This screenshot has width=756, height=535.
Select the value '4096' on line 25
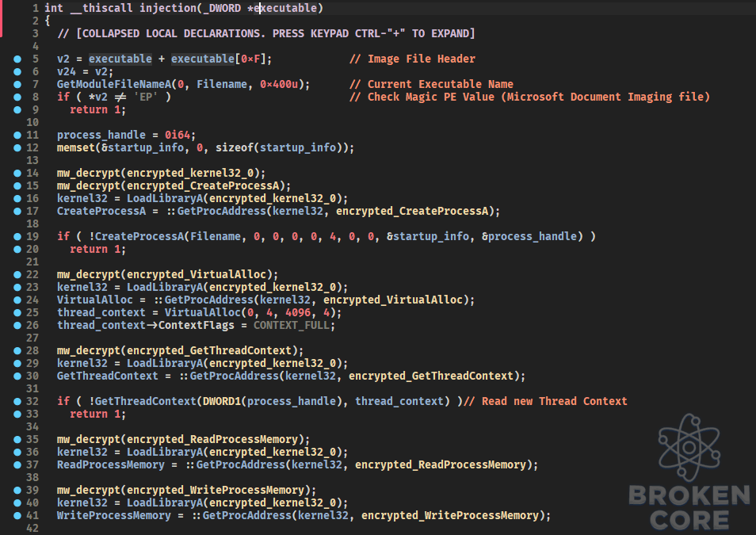[298, 312]
